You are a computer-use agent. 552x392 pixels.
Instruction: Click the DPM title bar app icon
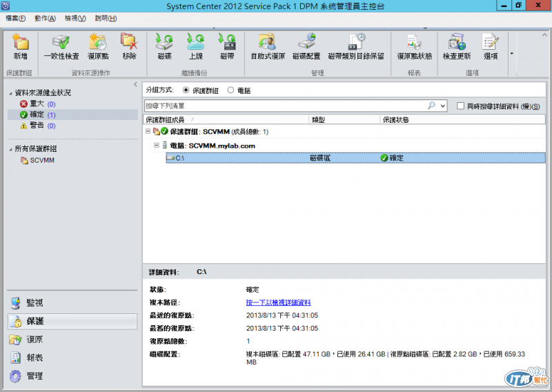[6, 6]
